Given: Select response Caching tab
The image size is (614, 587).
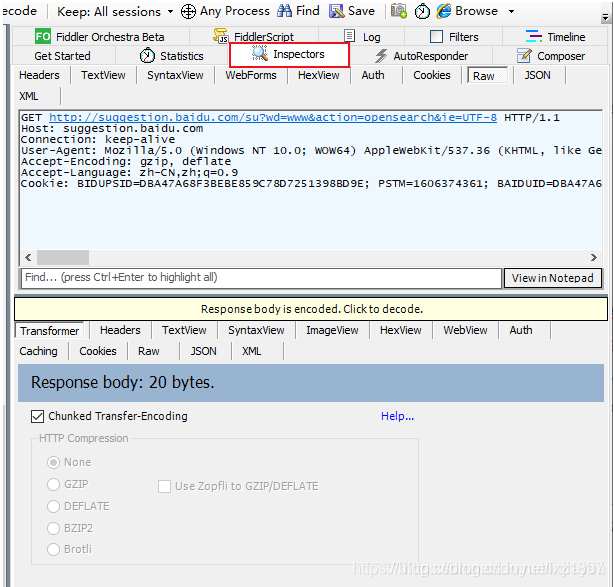Looking at the screenshot, I should pos(38,351).
